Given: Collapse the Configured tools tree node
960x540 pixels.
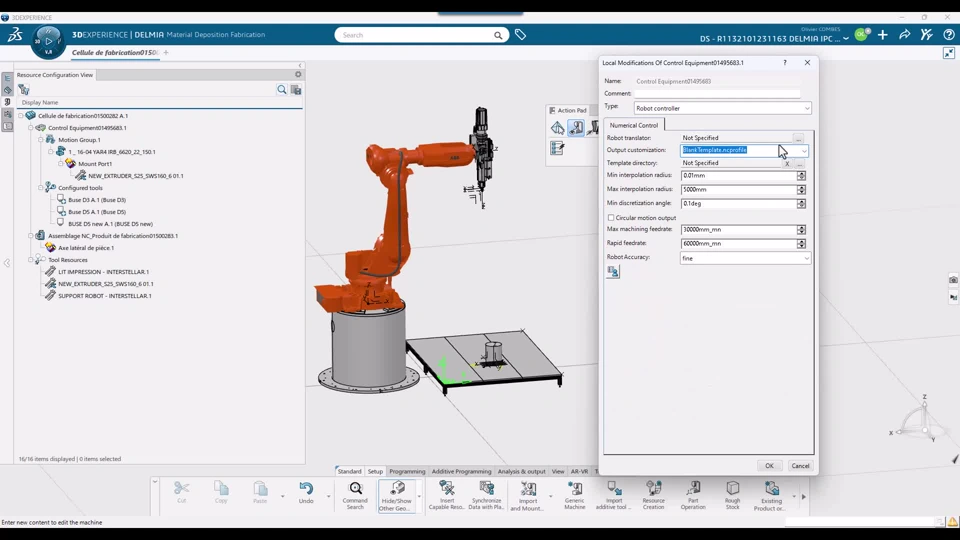Looking at the screenshot, I should [x=41, y=188].
